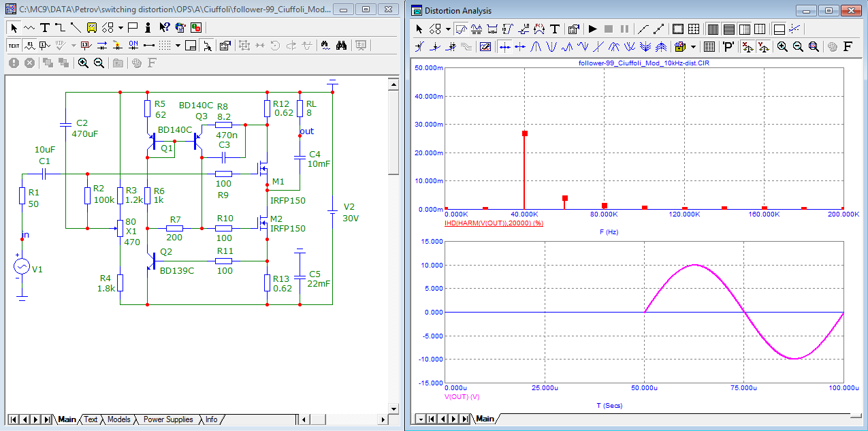Expand the grid options dropdown arrow
Image resolution: width=868 pixels, height=431 pixels.
[178, 46]
